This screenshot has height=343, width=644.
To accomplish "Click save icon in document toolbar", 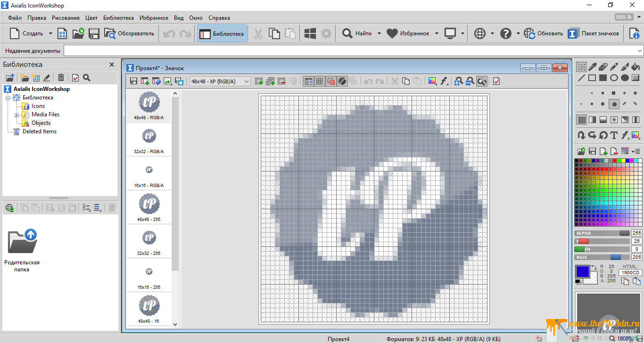I will tap(134, 82).
